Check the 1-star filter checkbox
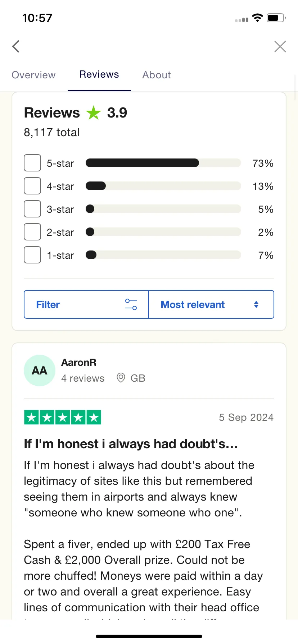 coord(32,255)
